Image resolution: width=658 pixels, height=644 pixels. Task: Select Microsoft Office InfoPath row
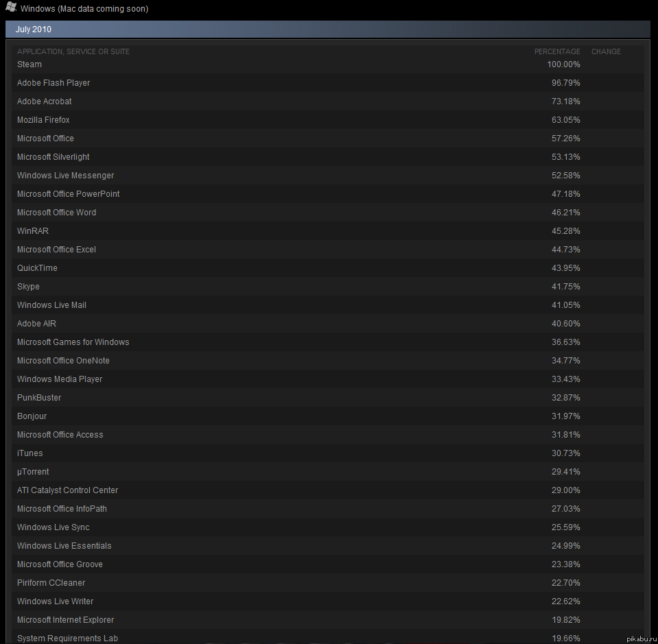tap(328, 508)
